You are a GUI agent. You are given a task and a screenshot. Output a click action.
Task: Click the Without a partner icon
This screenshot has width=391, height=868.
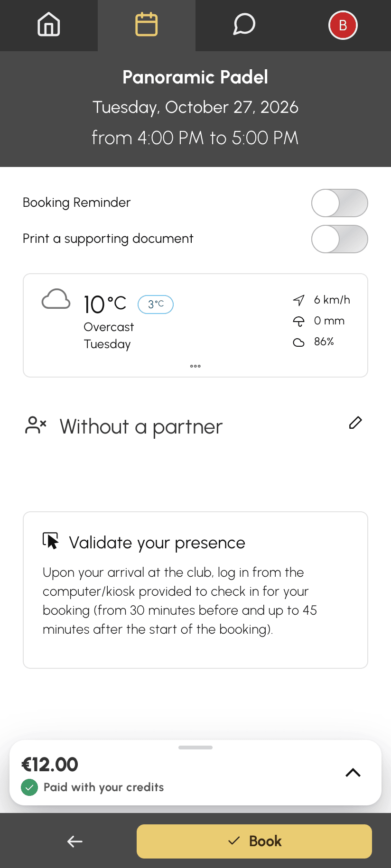click(36, 425)
